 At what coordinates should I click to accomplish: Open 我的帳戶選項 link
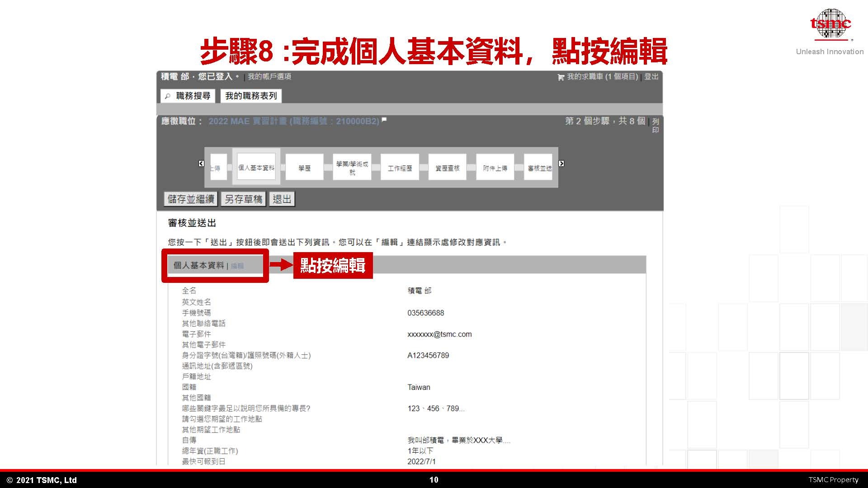click(269, 77)
